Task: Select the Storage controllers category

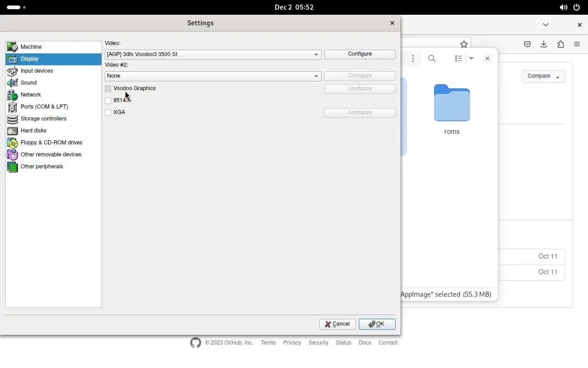Action: coord(53,119)
